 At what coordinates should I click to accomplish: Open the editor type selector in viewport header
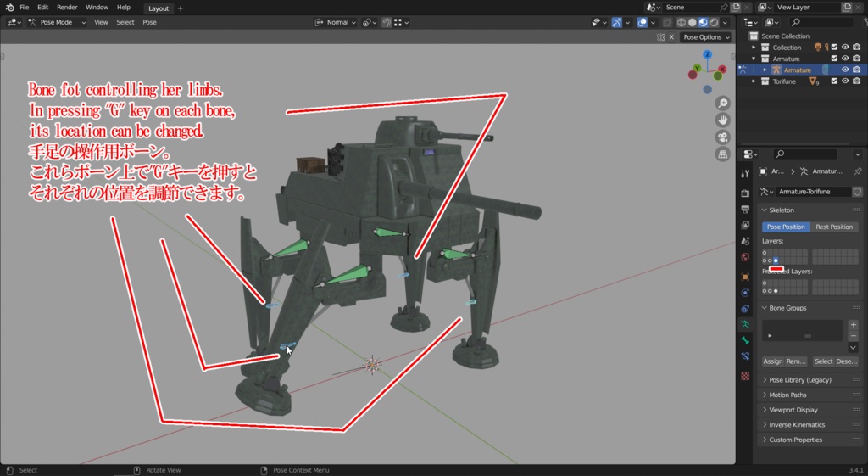point(14,23)
